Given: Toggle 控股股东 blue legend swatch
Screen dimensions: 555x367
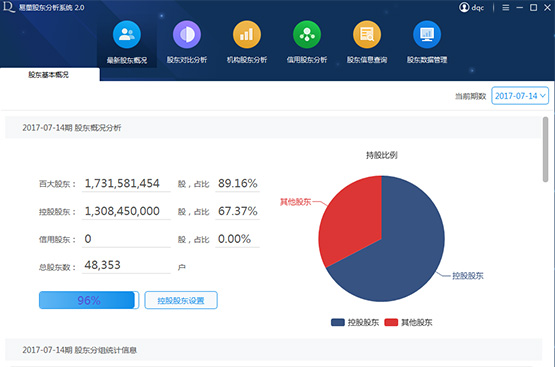Looking at the screenshot, I should tap(338, 322).
